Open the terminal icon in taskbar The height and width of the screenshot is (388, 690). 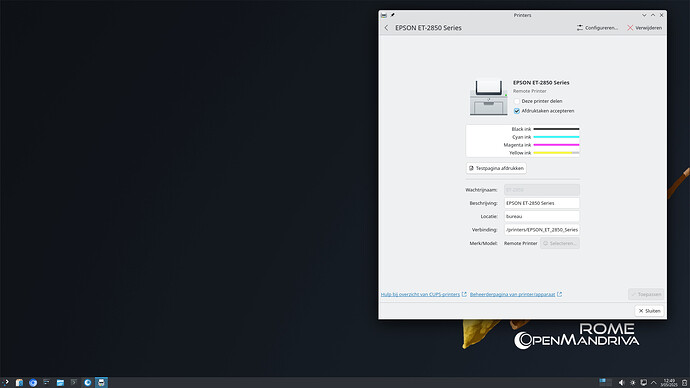[x=74, y=382]
